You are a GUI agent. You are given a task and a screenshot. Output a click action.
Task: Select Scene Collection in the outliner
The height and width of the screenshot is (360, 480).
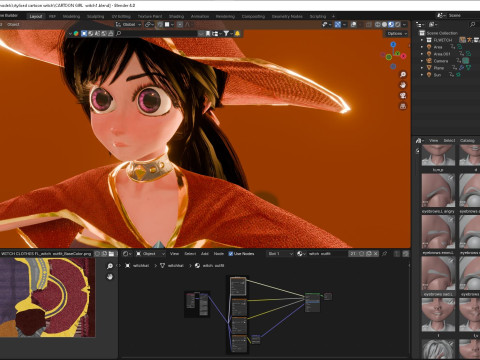[442, 33]
